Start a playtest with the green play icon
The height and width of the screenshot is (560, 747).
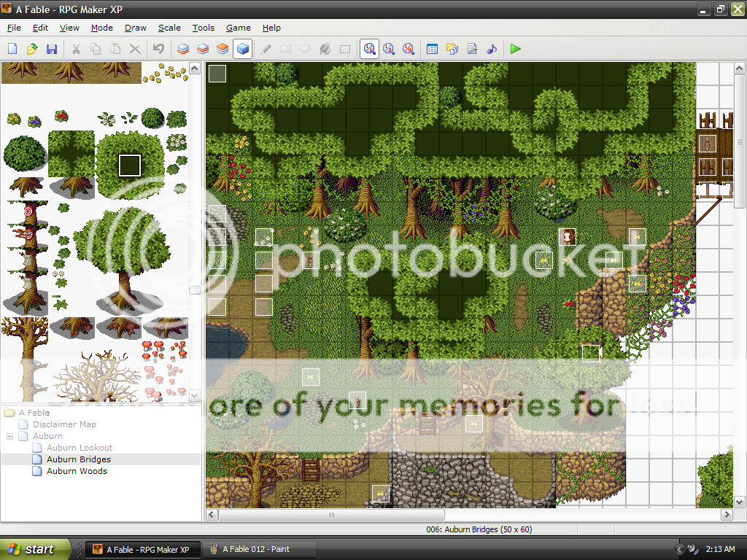[516, 49]
